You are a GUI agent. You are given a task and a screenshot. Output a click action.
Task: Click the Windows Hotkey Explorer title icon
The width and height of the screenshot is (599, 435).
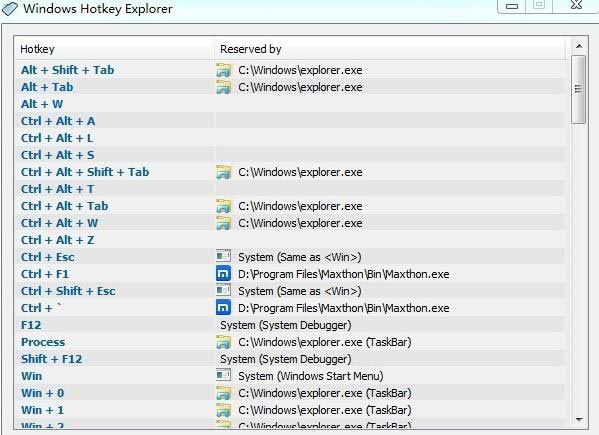(10, 9)
